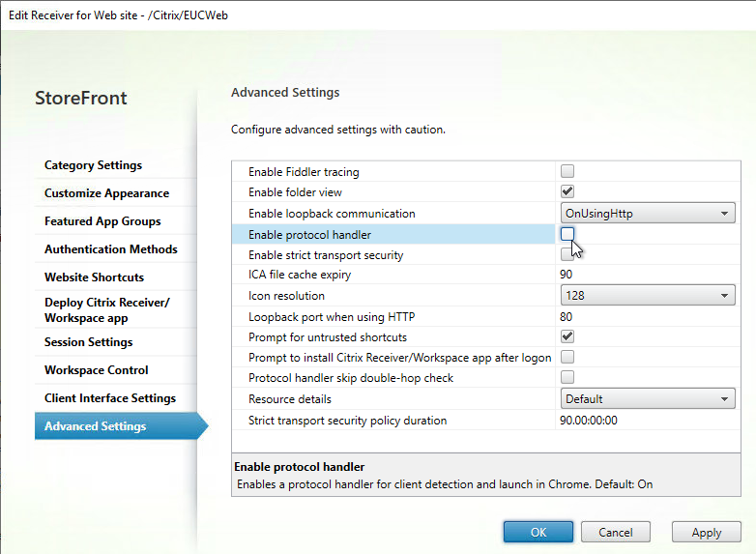Open the loopback communication OnUsingHttp dropdown
The height and width of the screenshot is (554, 756).
pyautogui.click(x=648, y=213)
